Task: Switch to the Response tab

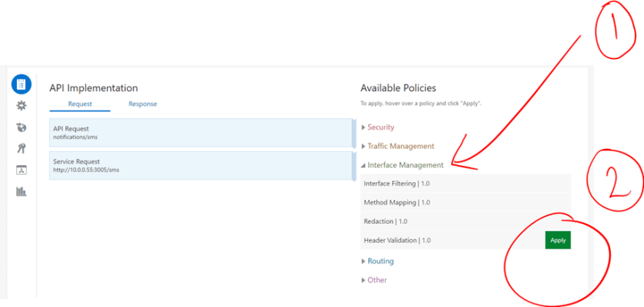Action: click(143, 104)
